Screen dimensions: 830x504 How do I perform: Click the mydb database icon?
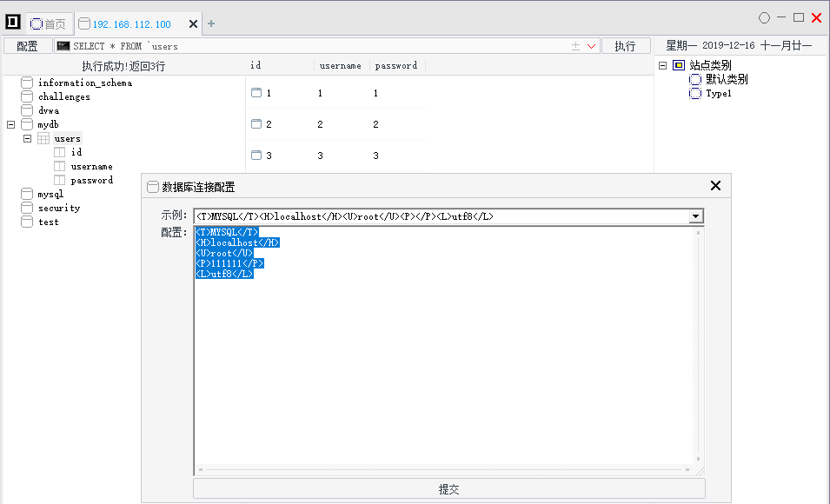[27, 124]
